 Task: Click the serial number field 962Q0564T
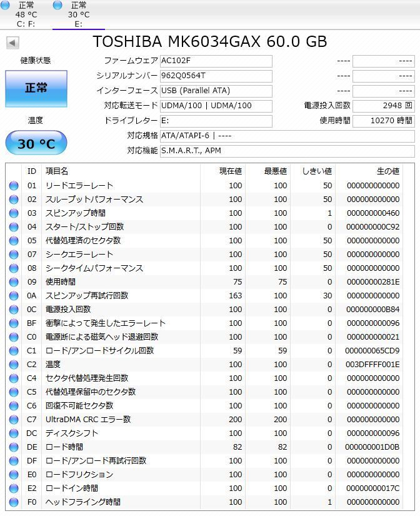216,76
